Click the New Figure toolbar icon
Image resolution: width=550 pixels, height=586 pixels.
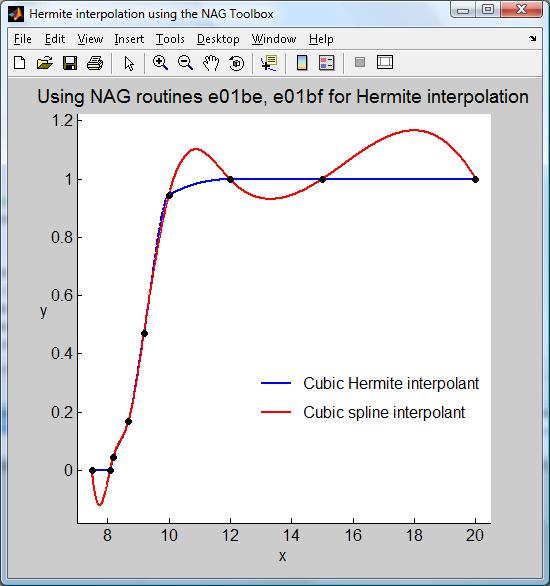pos(19,63)
